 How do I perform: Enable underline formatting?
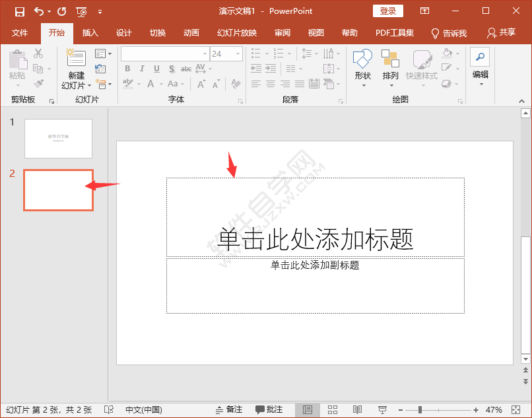coord(156,68)
